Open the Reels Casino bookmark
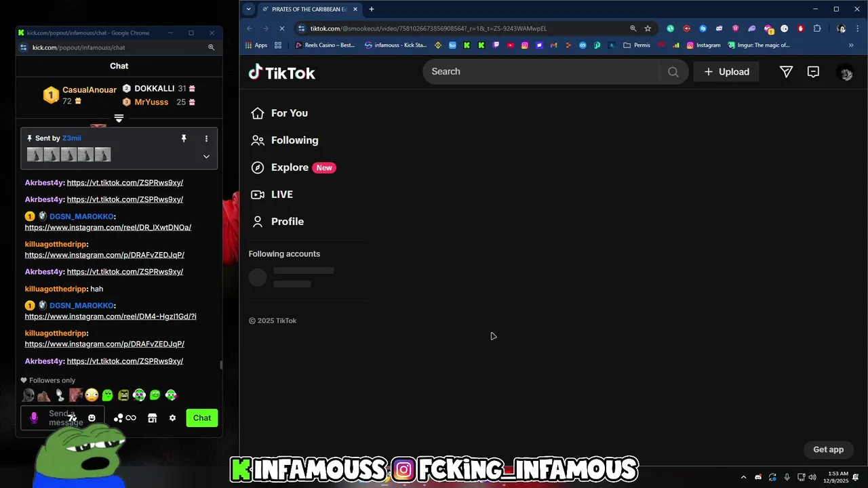 pyautogui.click(x=325, y=45)
